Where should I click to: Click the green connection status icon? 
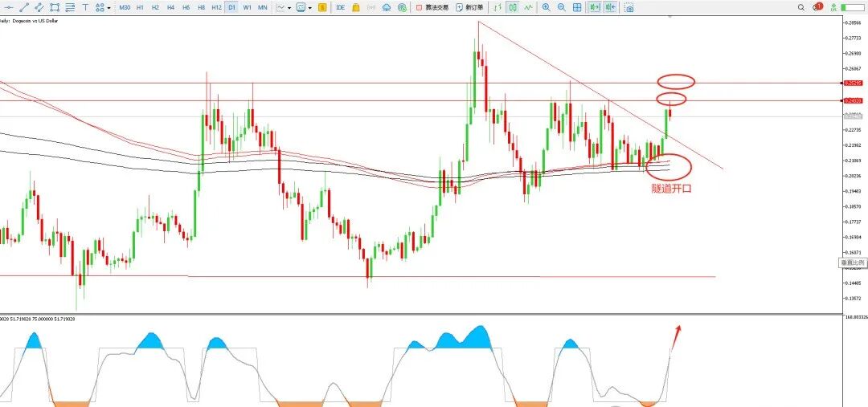833,8
